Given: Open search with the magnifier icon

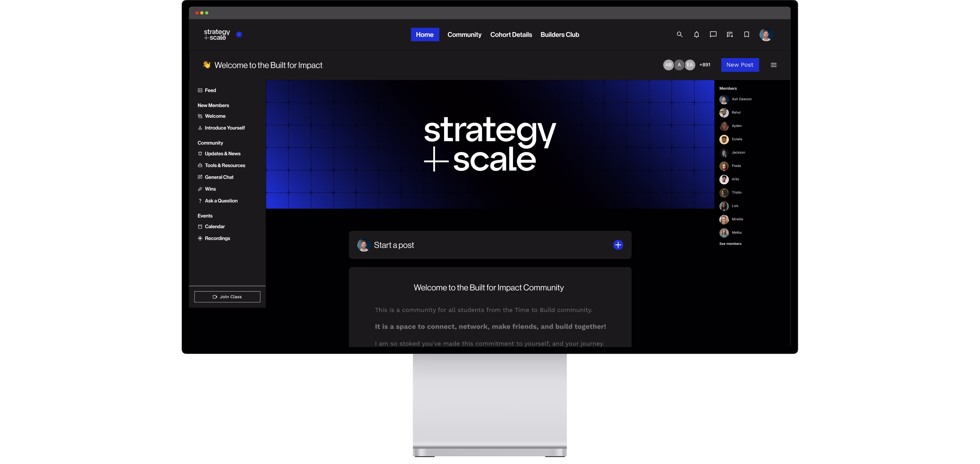Looking at the screenshot, I should tap(679, 34).
